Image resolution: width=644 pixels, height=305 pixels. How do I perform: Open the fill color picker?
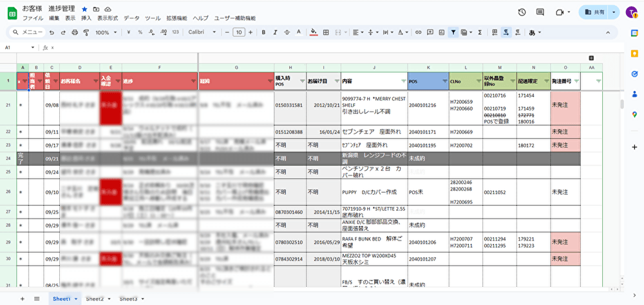coord(314,32)
